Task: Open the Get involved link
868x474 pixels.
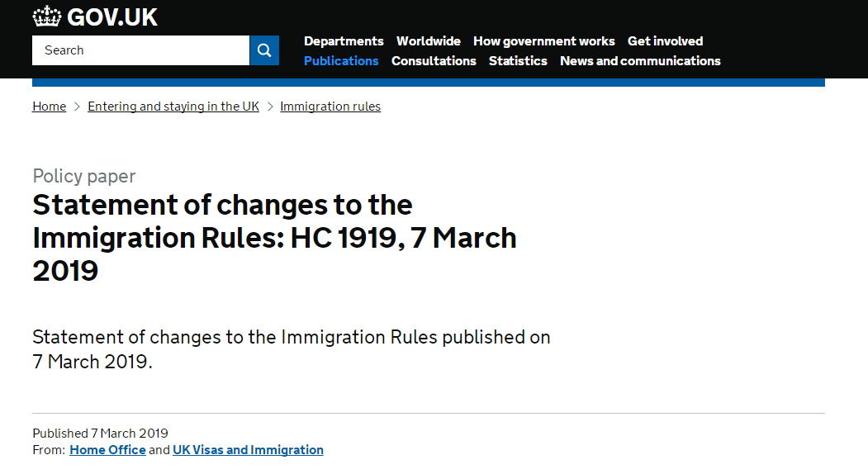Action: coord(665,41)
